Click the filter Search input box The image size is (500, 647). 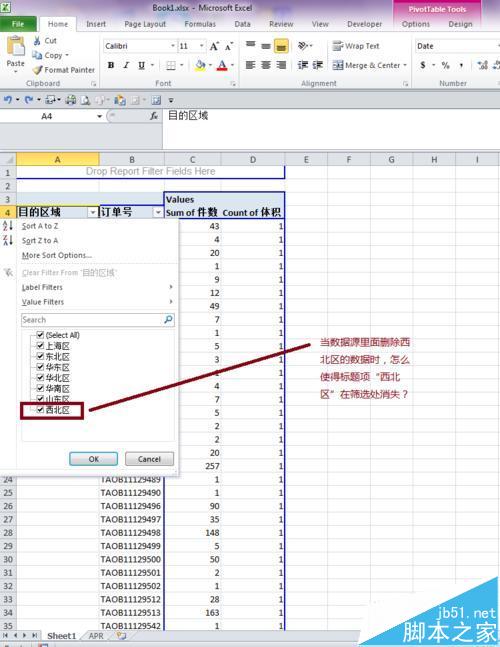tap(93, 320)
